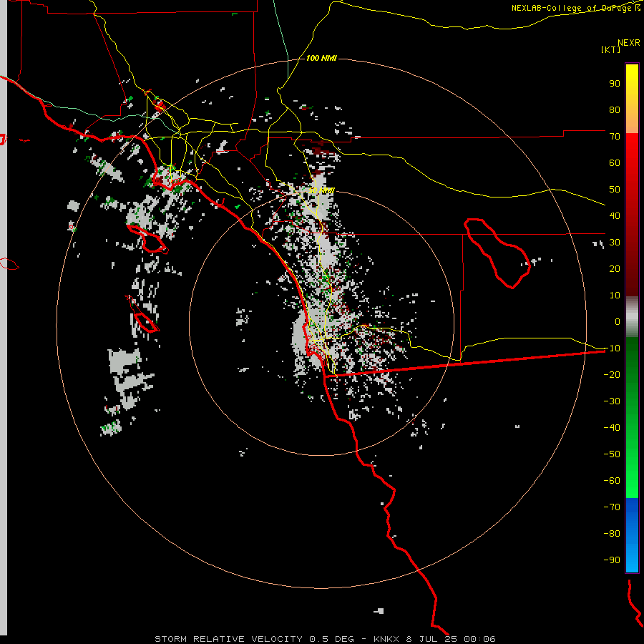This screenshot has height=644, width=644.
Task: Click the 50 value on the velocity scale
Action: (x=615, y=190)
